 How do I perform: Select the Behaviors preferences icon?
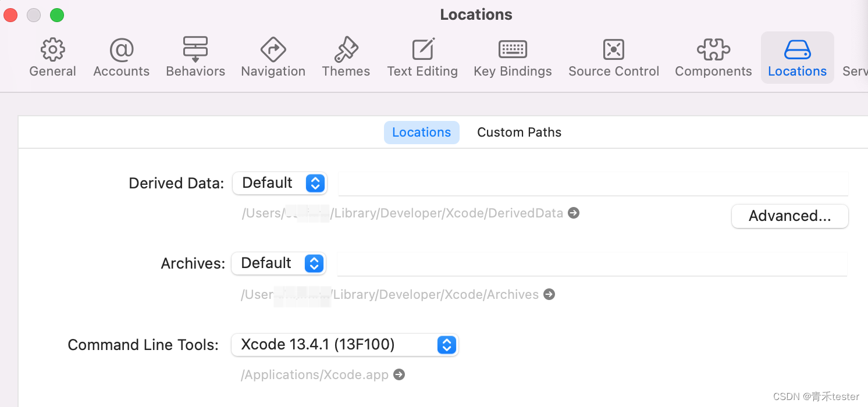195,49
